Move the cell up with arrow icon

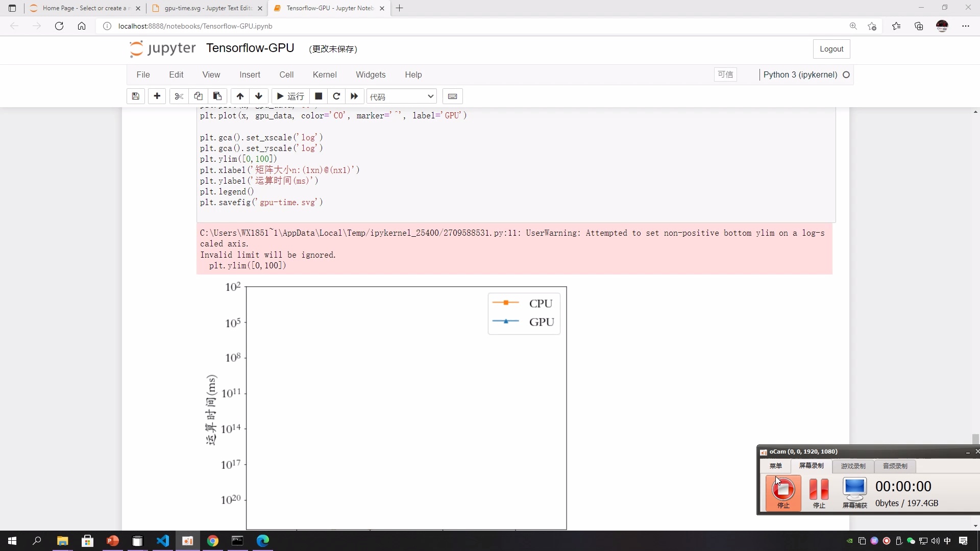pyautogui.click(x=240, y=96)
